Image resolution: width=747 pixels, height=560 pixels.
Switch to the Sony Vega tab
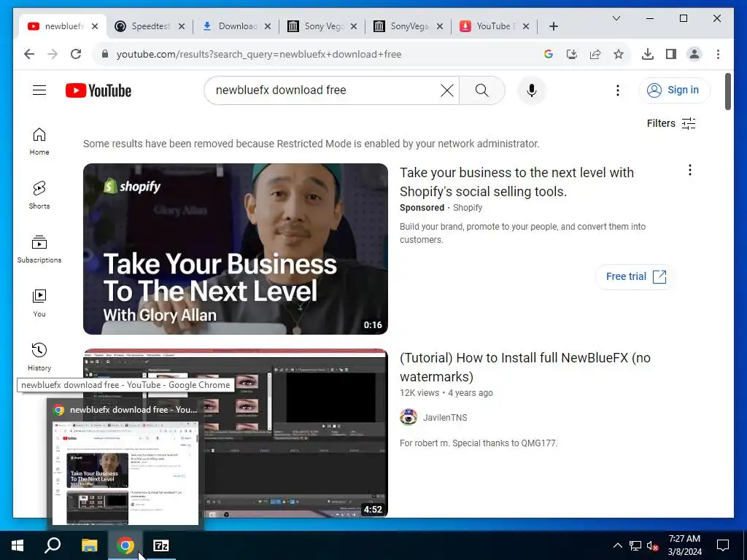(323, 26)
